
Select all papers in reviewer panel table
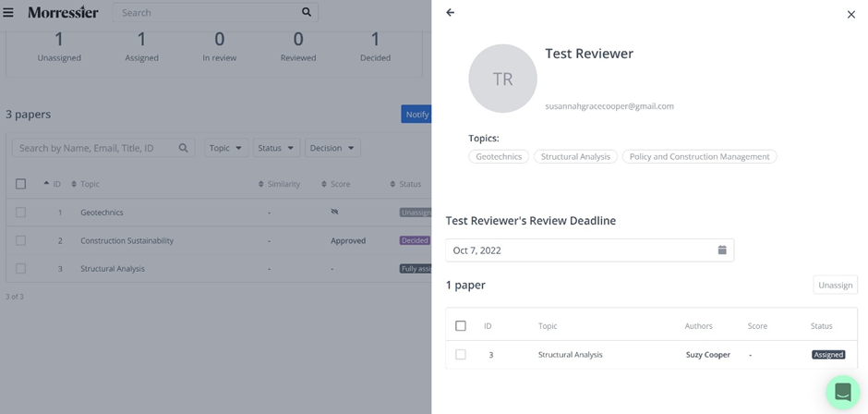tap(461, 325)
